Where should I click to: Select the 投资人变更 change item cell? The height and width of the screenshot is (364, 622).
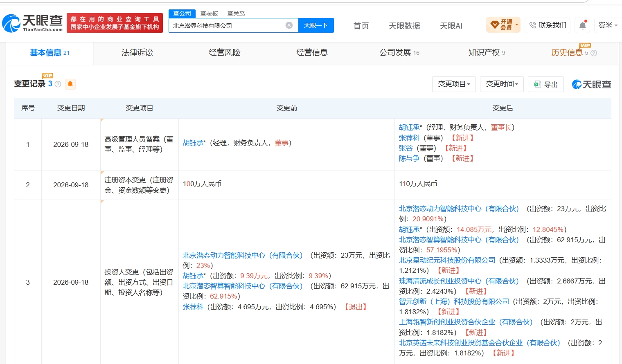tap(140, 282)
